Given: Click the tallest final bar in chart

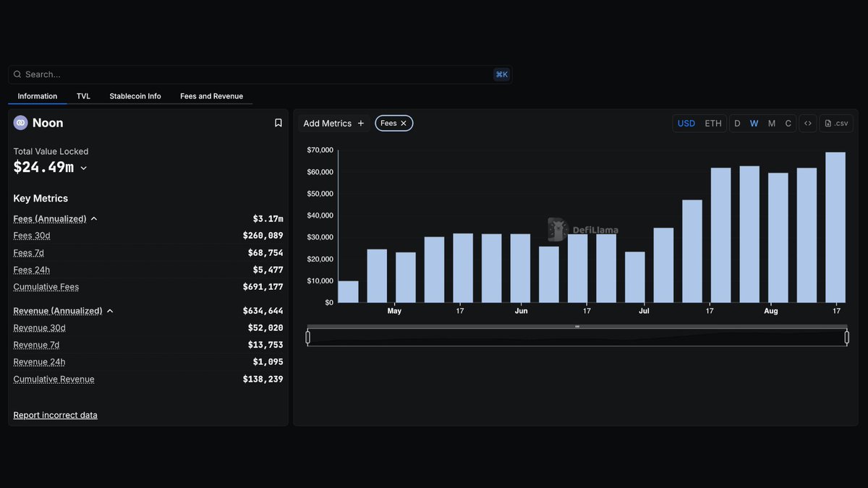Looking at the screenshot, I should pos(835,227).
